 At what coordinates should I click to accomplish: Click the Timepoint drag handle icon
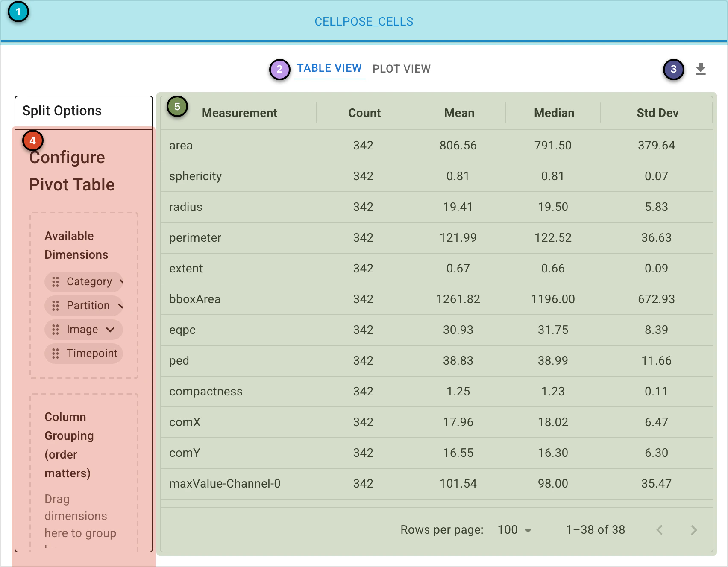tap(56, 354)
